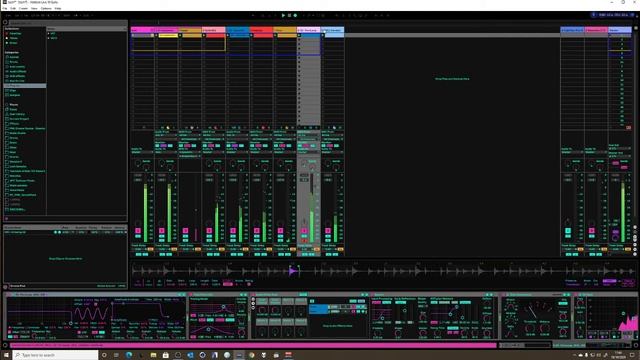Select Clips category in browser
Viewport: 640px width, 360px height.
pyautogui.click(x=13, y=90)
